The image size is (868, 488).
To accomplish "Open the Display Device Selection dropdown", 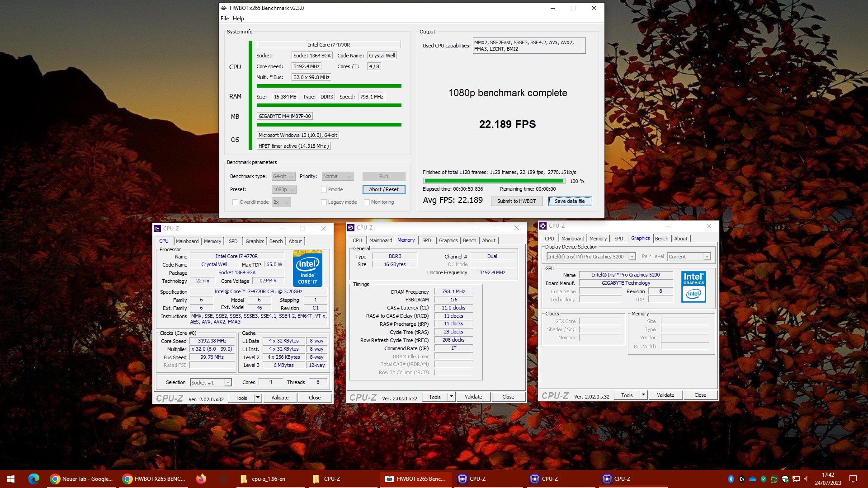I will (x=591, y=257).
